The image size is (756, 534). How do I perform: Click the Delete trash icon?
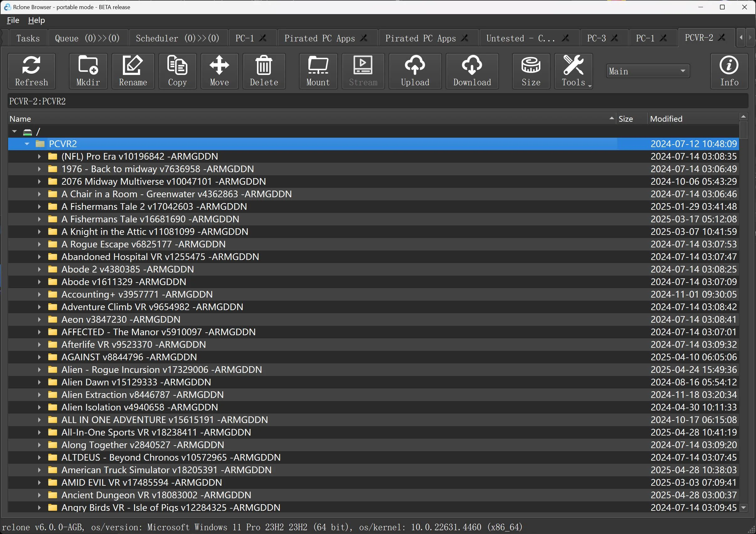pos(263,71)
